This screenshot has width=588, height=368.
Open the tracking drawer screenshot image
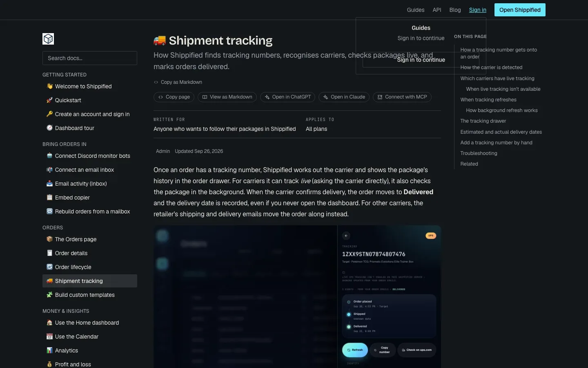coord(297,297)
